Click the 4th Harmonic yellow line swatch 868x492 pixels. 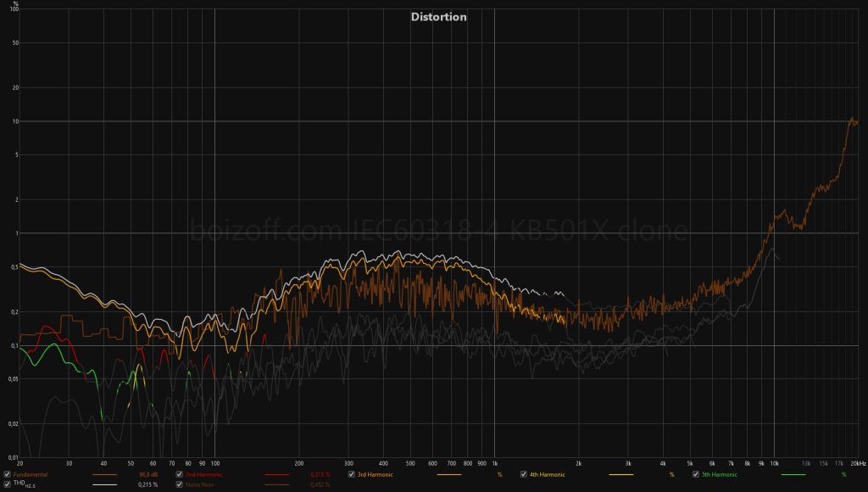[621, 475]
